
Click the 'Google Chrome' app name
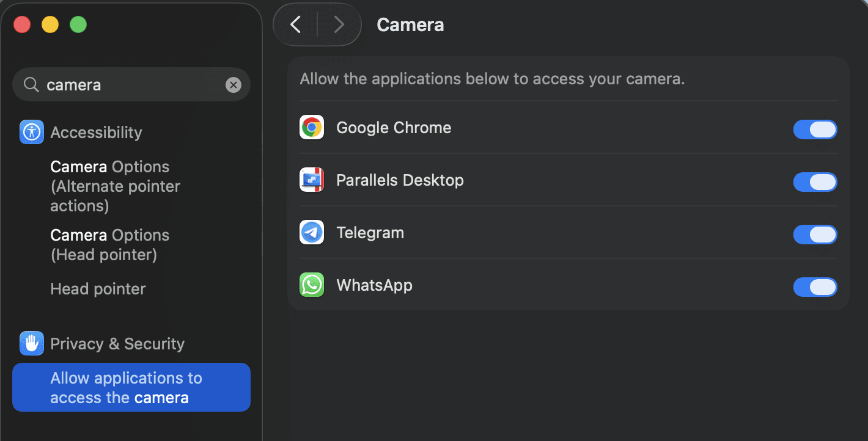click(x=394, y=128)
